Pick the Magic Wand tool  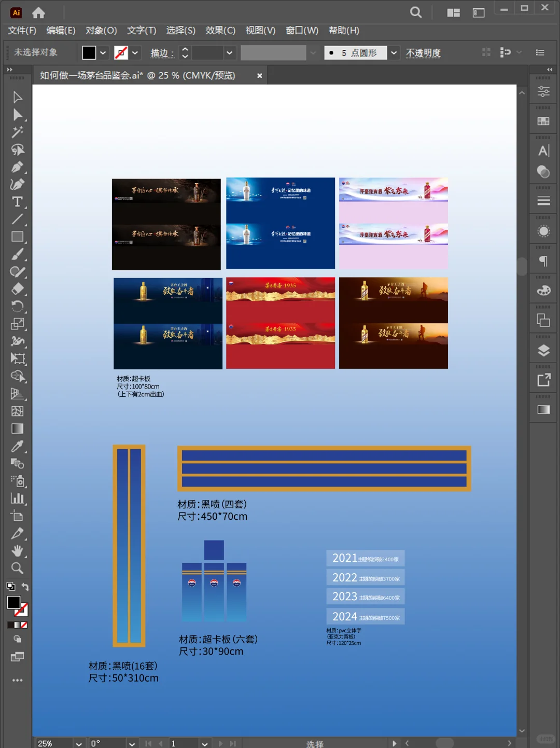18,132
